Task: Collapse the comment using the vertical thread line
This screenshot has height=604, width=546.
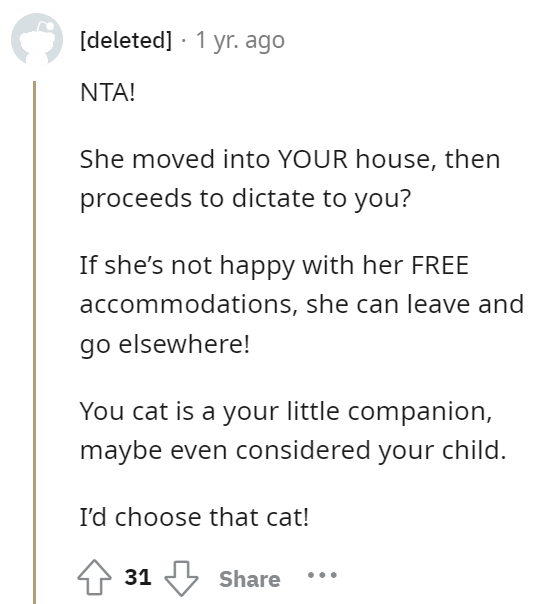Action: (x=34, y=342)
